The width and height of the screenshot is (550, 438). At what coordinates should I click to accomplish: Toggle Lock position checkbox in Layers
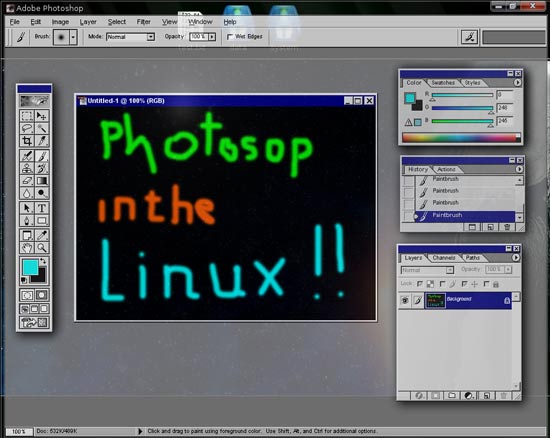(464, 284)
